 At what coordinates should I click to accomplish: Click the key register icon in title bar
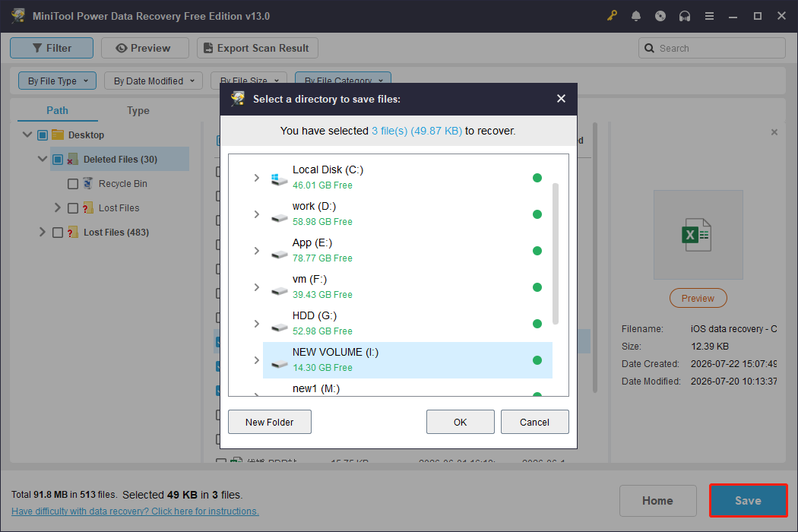(612, 16)
